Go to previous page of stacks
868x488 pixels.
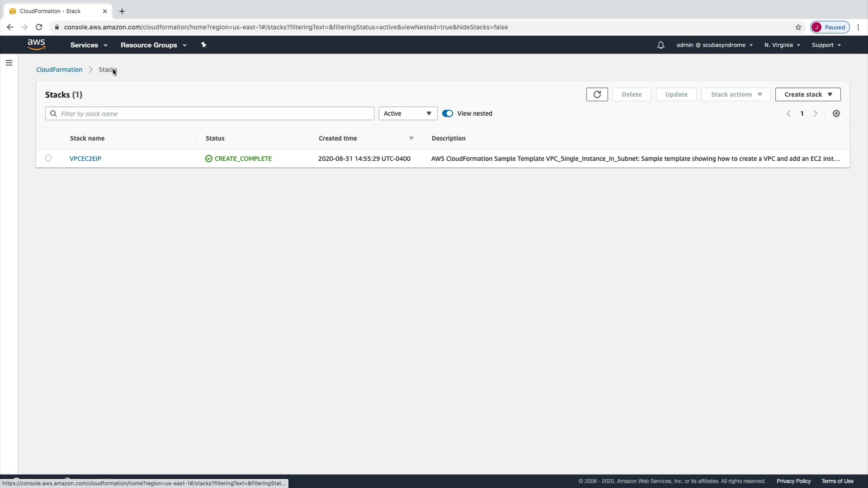[x=788, y=113]
